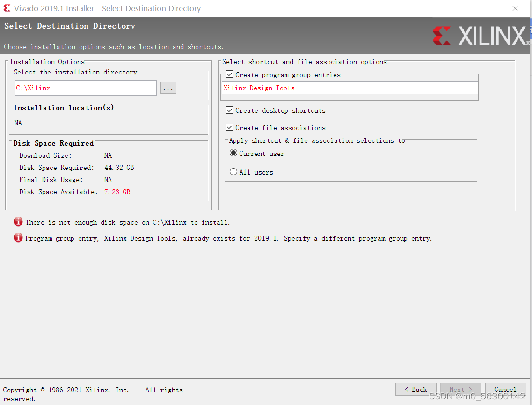Image resolution: width=532 pixels, height=405 pixels.
Task: Click the Installation location(s) NA value
Action: pos(18,123)
